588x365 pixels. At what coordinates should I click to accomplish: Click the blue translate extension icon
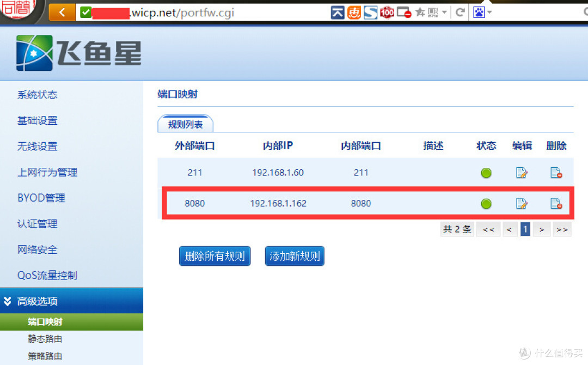pyautogui.click(x=338, y=13)
